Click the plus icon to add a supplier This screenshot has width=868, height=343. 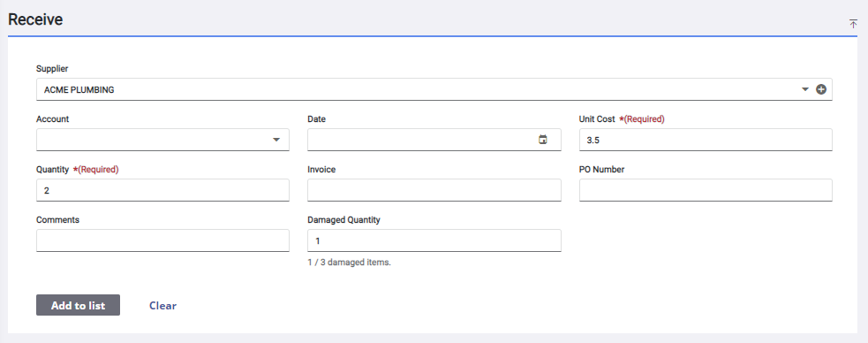pyautogui.click(x=821, y=89)
